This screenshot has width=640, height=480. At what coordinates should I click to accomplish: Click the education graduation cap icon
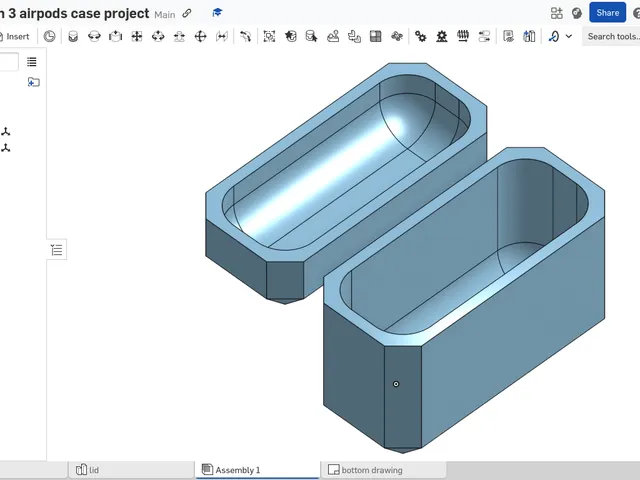pyautogui.click(x=217, y=13)
